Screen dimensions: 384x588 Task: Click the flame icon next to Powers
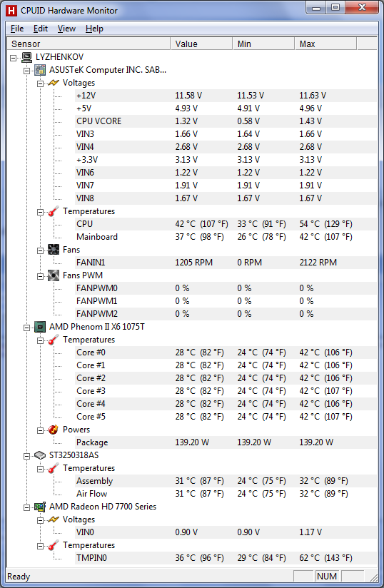click(54, 430)
